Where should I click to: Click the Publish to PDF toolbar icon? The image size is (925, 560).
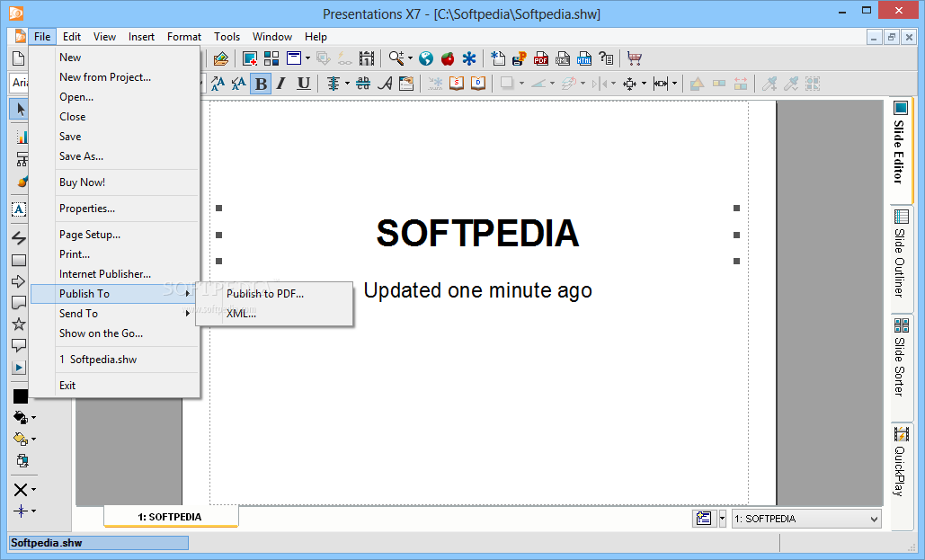541,58
